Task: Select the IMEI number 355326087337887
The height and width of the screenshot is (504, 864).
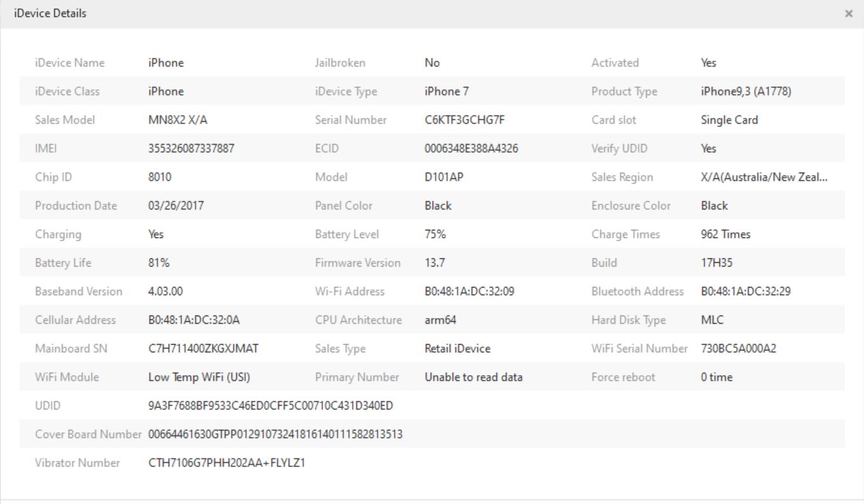Action: coord(191,149)
